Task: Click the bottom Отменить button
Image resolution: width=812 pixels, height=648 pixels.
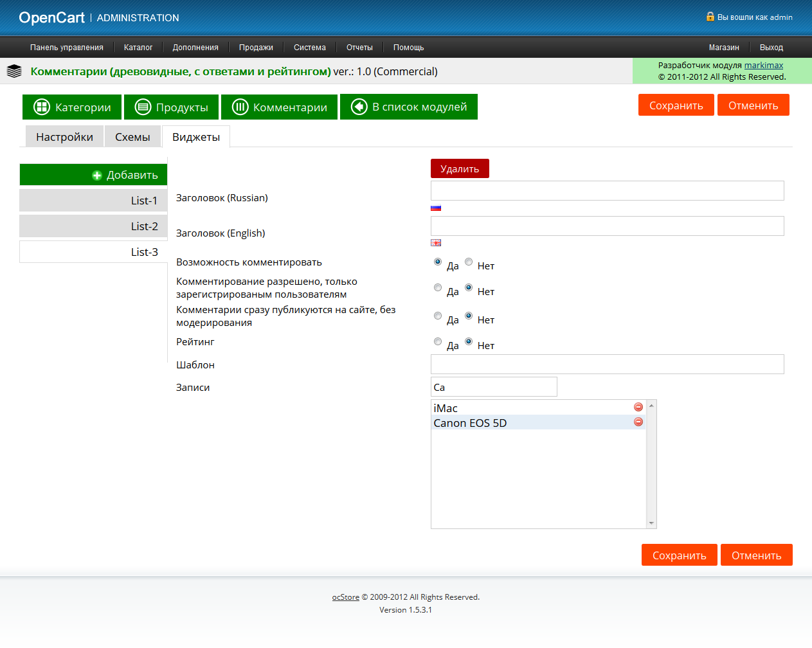Action: 757,555
